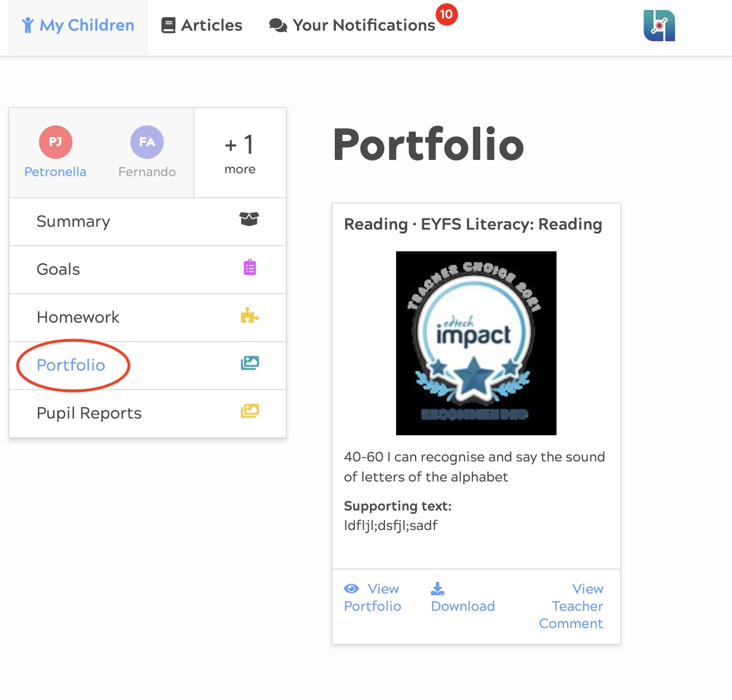
Task: Click the yellow Pupil Reports images icon
Action: [250, 411]
